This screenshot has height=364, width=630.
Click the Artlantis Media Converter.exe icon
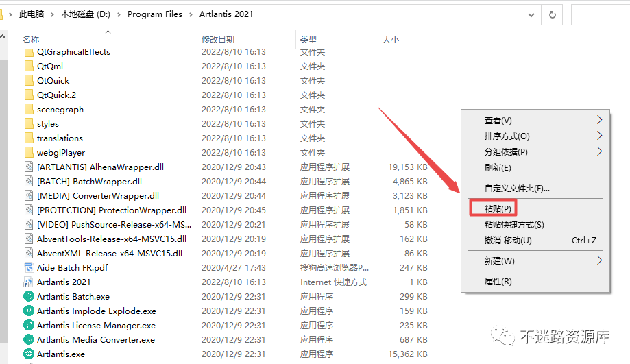(x=29, y=340)
